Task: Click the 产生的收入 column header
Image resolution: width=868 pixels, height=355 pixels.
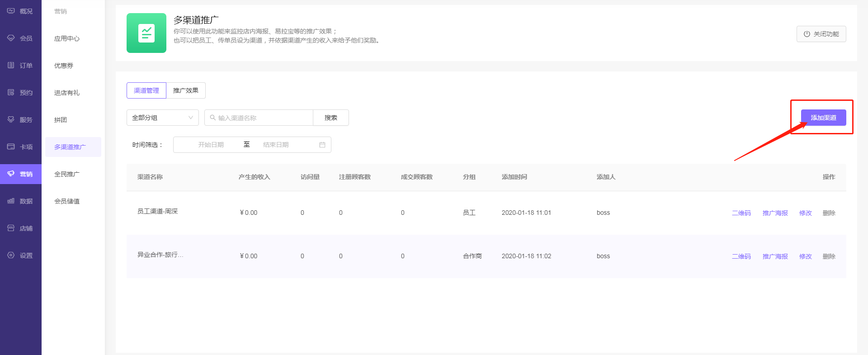Action: (x=255, y=177)
